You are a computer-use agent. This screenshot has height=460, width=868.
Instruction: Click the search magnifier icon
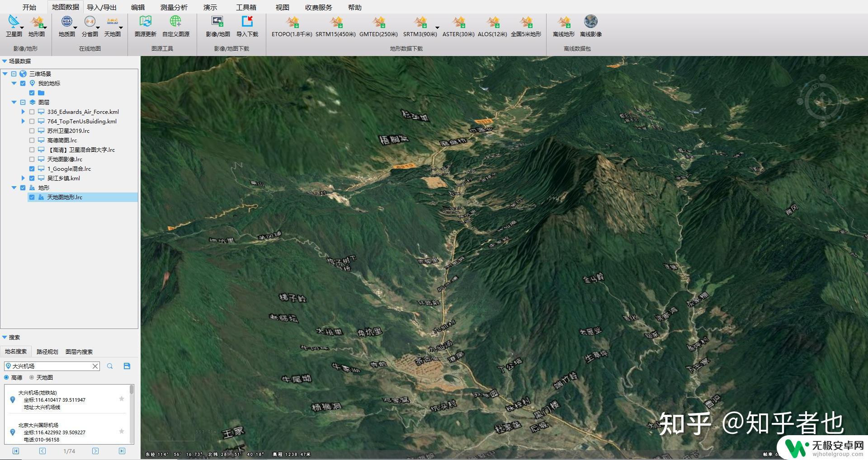tap(110, 366)
